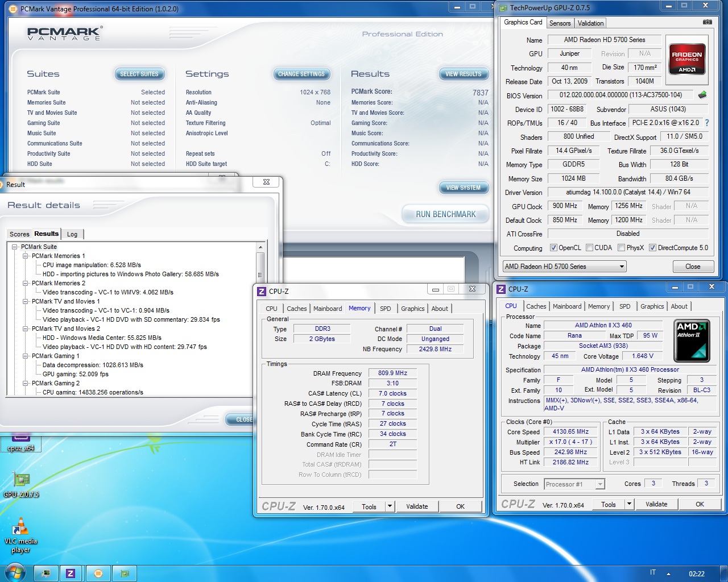Click the Radeon Graphics logo in GPU-Z
Image resolution: width=728 pixels, height=582 pixels.
[x=686, y=59]
